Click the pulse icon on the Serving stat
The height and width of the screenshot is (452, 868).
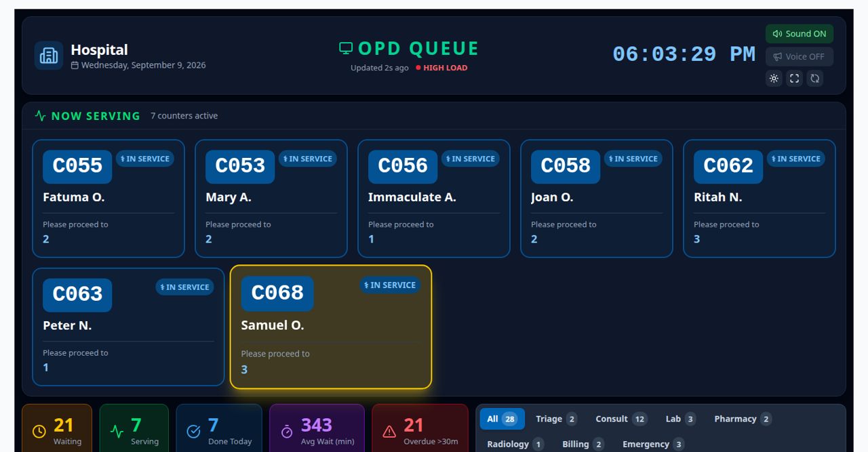point(117,432)
